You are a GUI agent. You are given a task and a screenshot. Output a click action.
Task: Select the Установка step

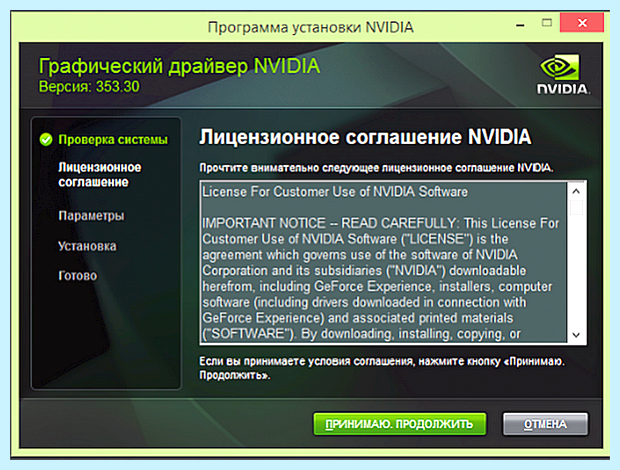coord(87,246)
